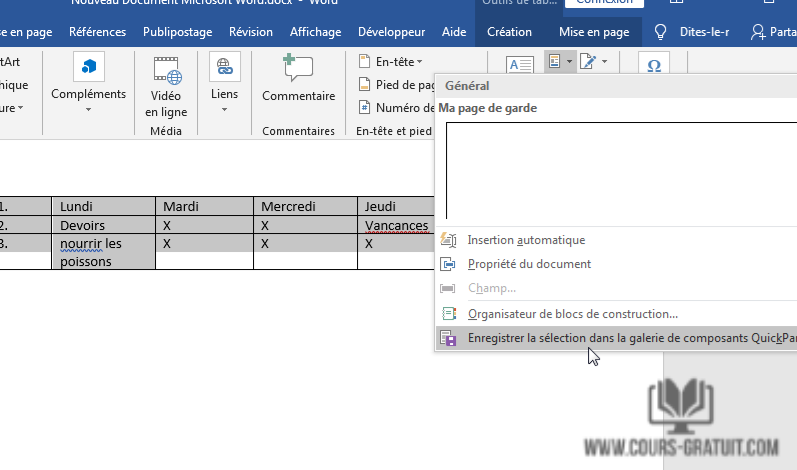The height and width of the screenshot is (470, 797).
Task: Select Propriété du document menu entry
Action: (529, 264)
